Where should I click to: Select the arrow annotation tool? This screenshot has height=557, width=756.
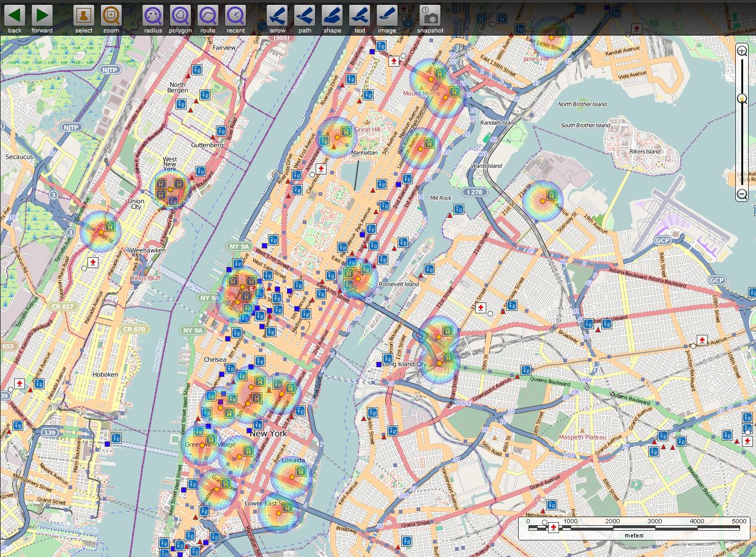tap(276, 15)
